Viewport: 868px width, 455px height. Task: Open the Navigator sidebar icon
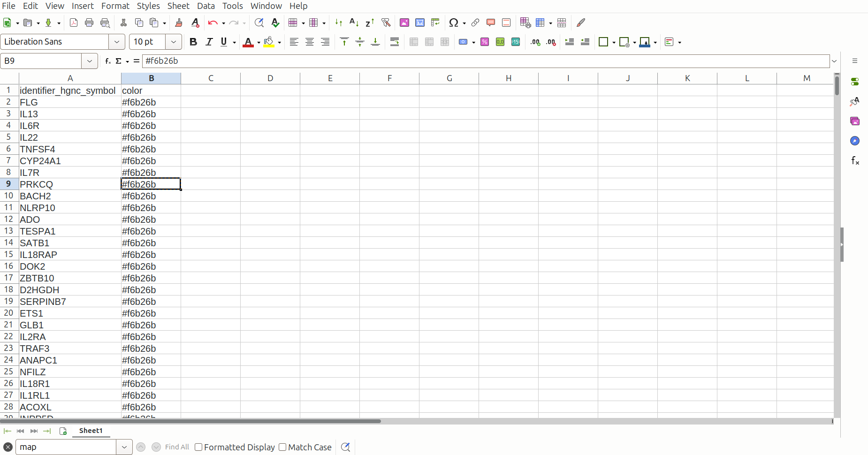tap(855, 141)
